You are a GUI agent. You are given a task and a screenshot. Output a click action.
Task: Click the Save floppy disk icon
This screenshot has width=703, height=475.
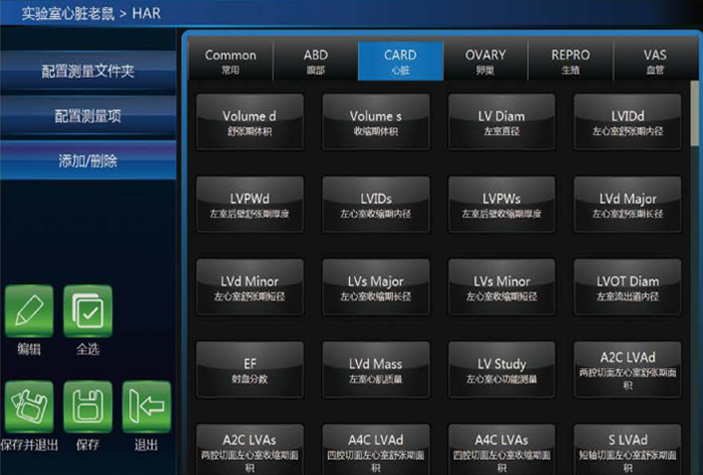click(88, 407)
